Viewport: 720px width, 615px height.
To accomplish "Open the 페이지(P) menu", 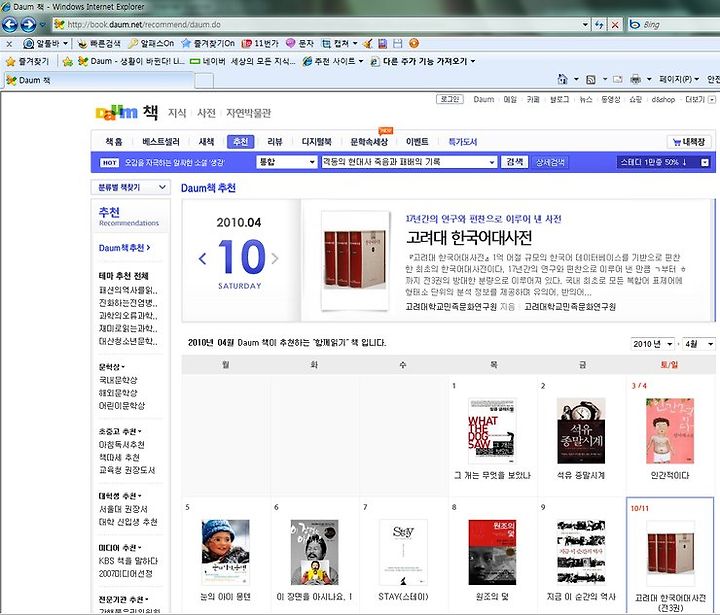I will [x=679, y=79].
